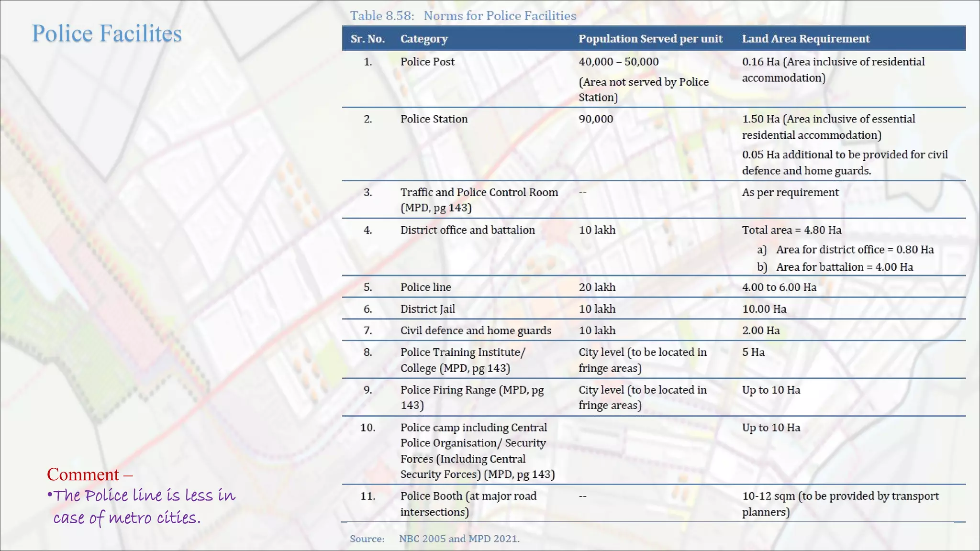980x551 pixels.
Task: Click the 'Category' column header
Action: coord(424,39)
